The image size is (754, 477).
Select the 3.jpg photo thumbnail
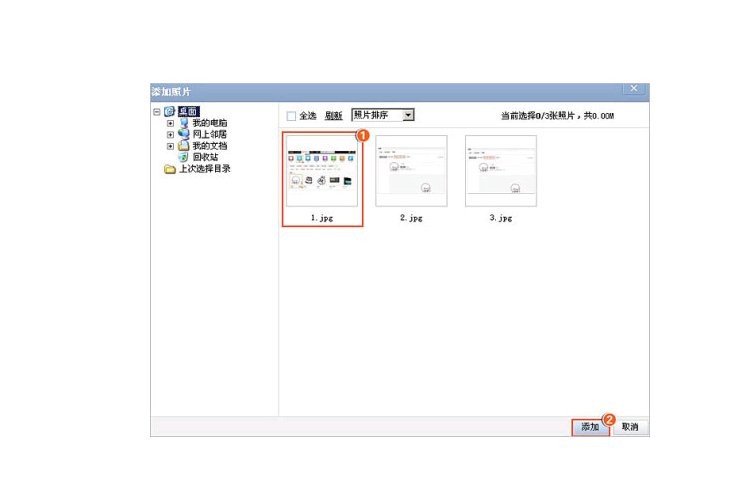[x=501, y=171]
